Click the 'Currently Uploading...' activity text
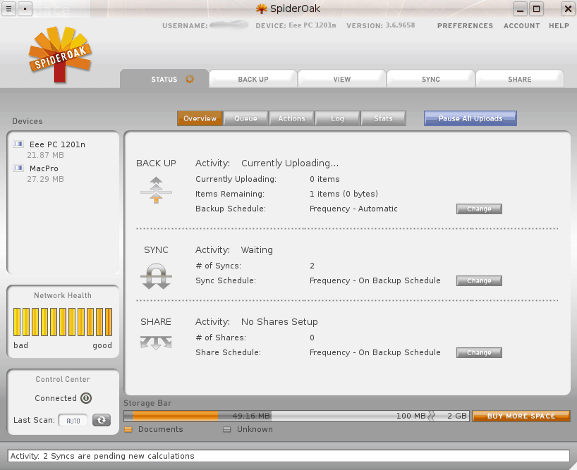 coord(290,163)
